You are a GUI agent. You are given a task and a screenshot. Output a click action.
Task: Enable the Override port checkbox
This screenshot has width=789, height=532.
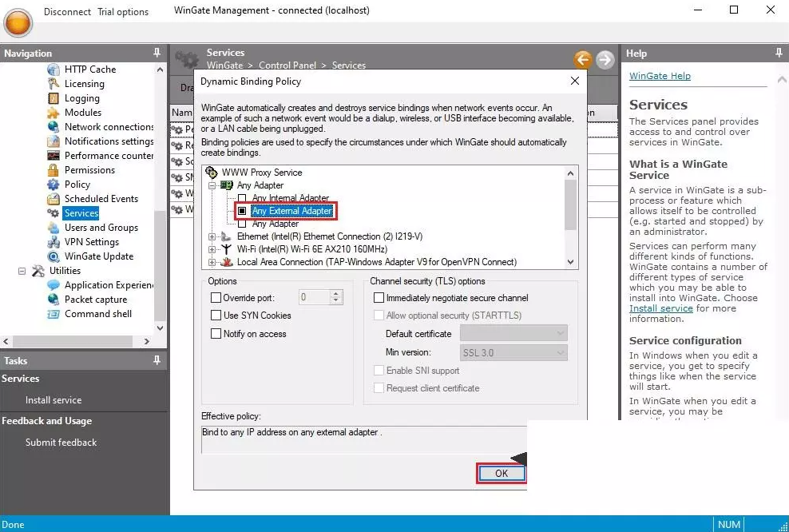click(x=216, y=298)
